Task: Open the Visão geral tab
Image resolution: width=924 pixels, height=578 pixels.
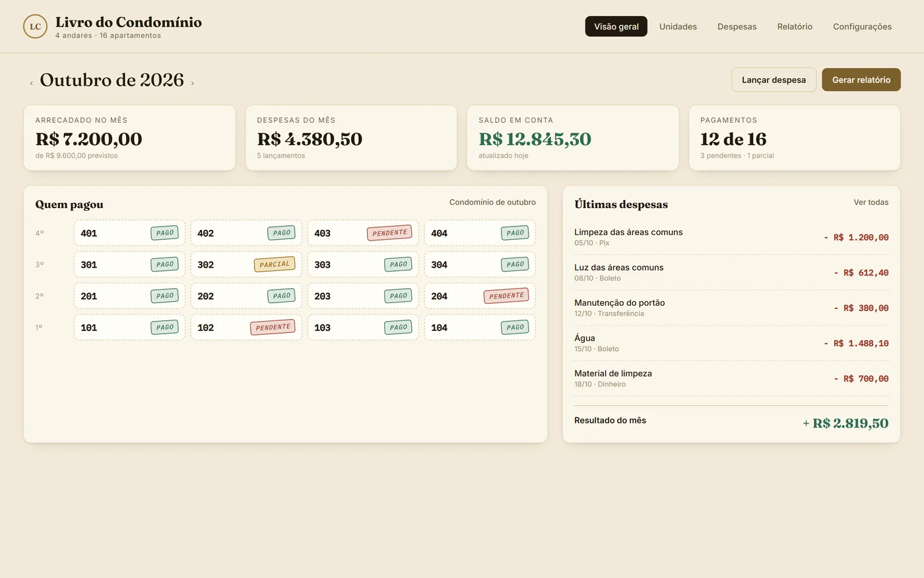Action: coord(616,26)
